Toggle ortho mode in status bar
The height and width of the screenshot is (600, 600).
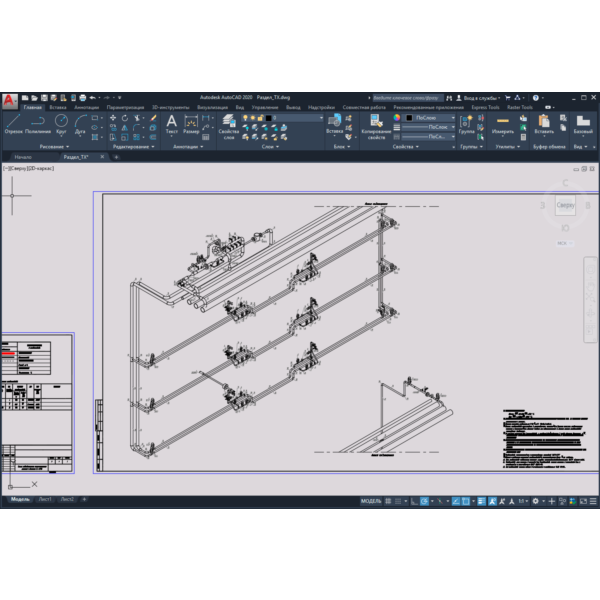414,501
